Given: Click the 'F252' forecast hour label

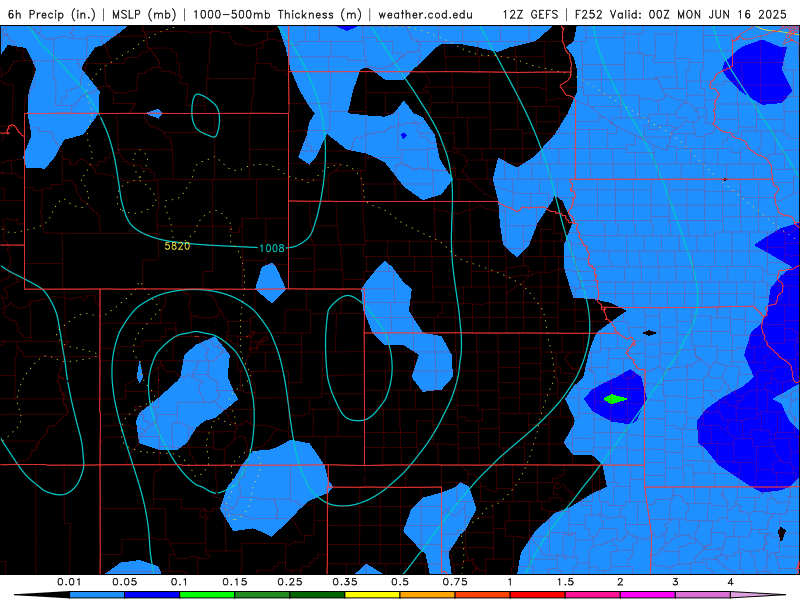Looking at the screenshot, I should (x=589, y=14).
